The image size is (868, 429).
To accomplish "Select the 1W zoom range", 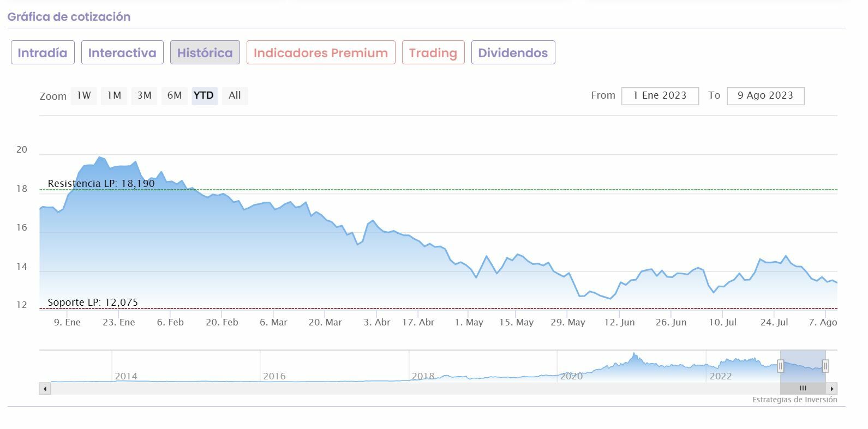I will pos(83,96).
